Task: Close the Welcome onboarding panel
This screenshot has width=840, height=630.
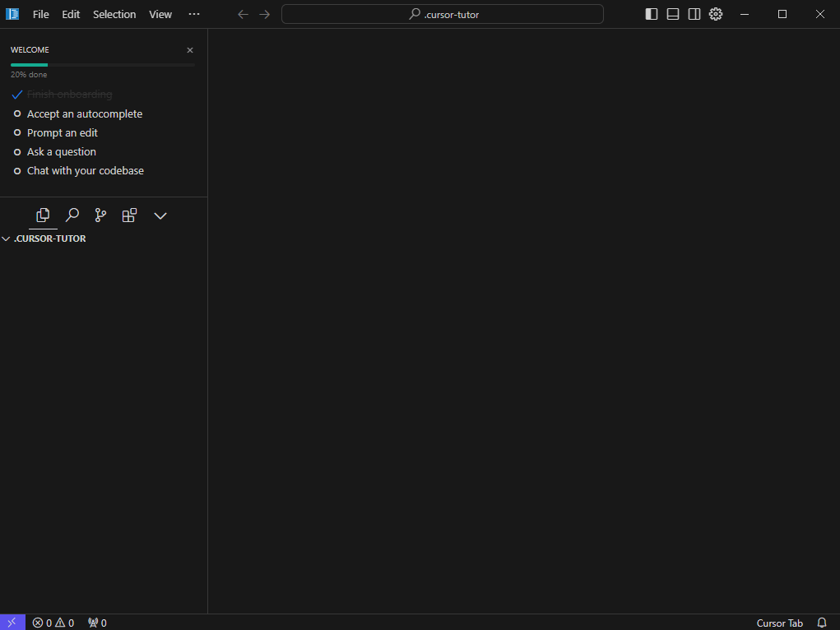Action: 190,50
